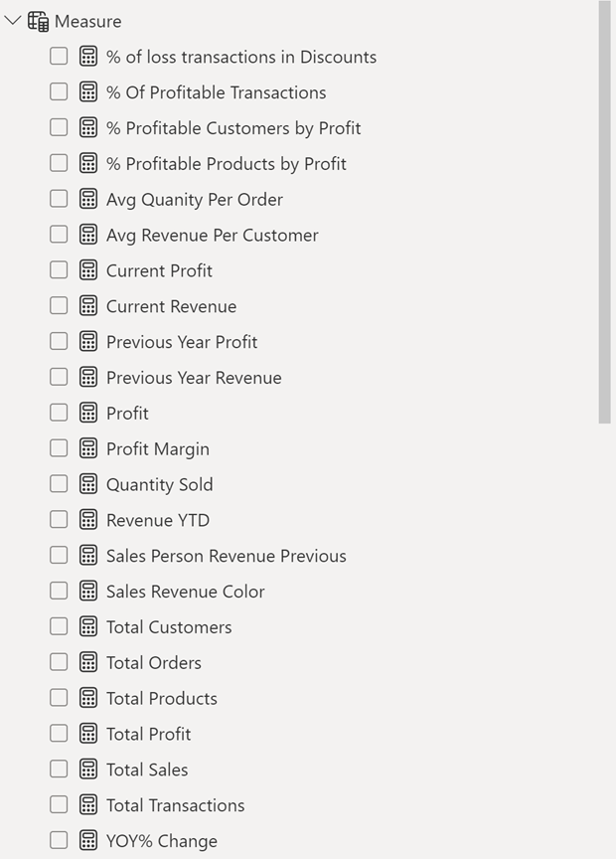Click measure icon next to Quantity Sold
Screen dimensions: 616x859
(x=88, y=484)
